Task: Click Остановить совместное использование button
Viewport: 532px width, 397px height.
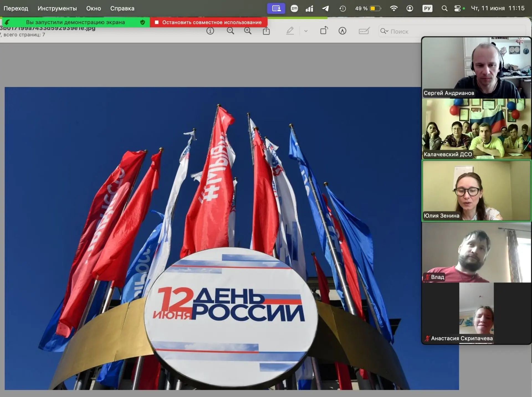Action: coord(209,22)
